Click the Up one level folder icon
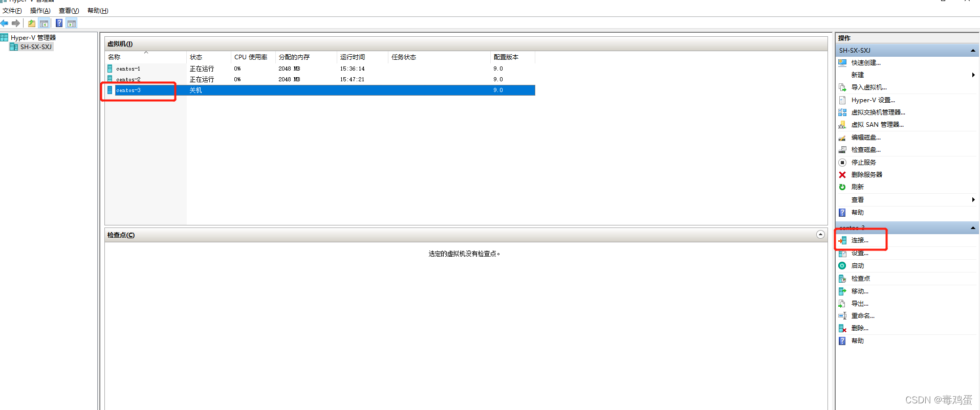This screenshot has height=410, width=980. (x=32, y=23)
